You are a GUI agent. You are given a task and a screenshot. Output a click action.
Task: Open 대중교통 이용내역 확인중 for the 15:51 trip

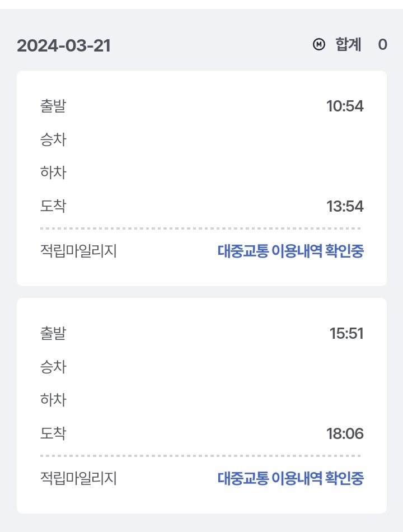[290, 479]
